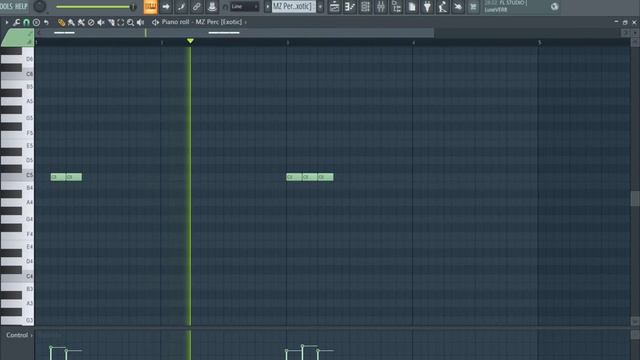Click the middle C5 note at bar 3
The image size is (640, 360).
(310, 177)
